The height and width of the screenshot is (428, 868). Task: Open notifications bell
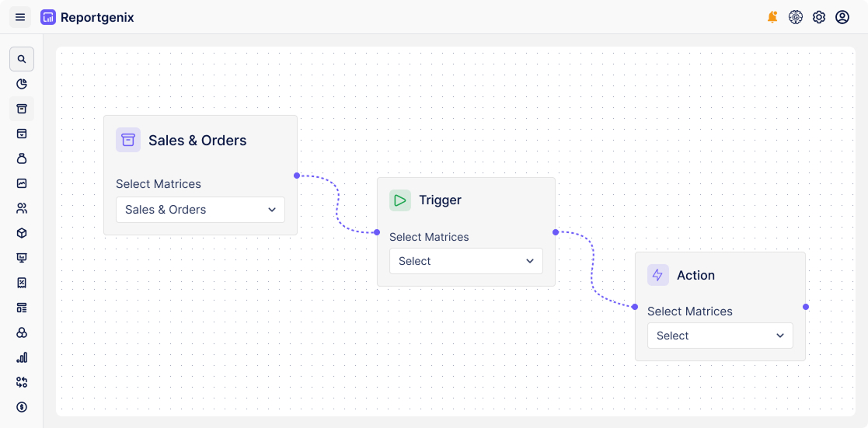772,17
